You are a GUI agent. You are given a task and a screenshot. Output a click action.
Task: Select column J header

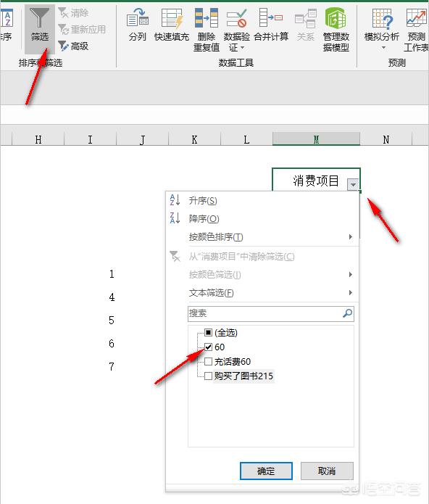tap(142, 139)
